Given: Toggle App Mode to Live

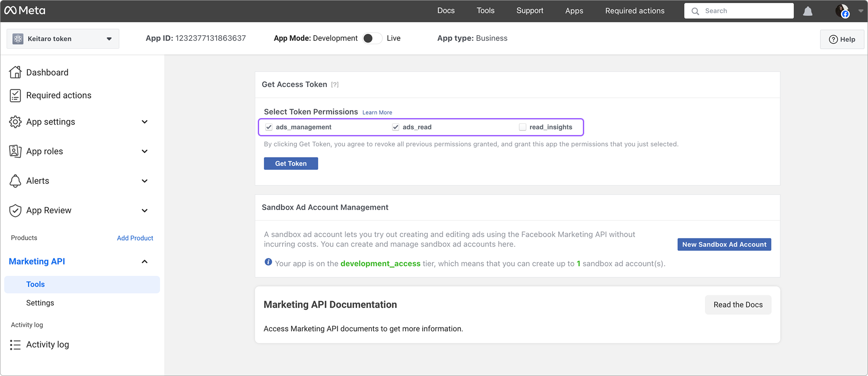Looking at the screenshot, I should [372, 38].
